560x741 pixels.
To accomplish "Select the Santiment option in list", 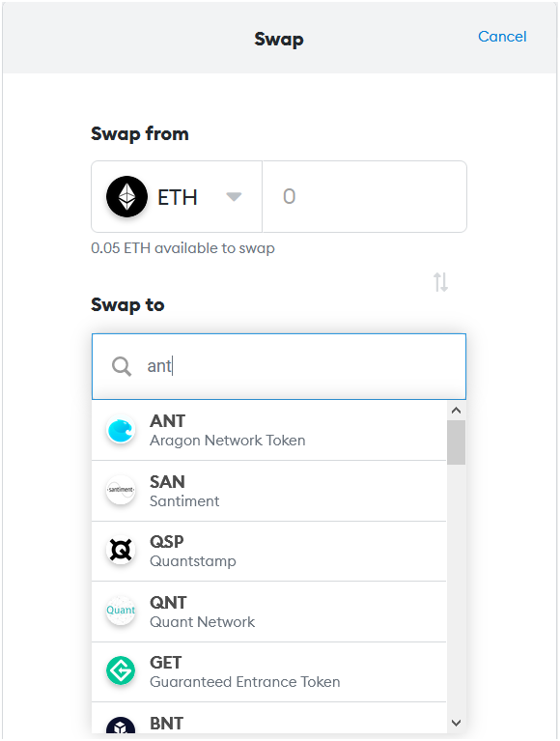I will pos(269,491).
